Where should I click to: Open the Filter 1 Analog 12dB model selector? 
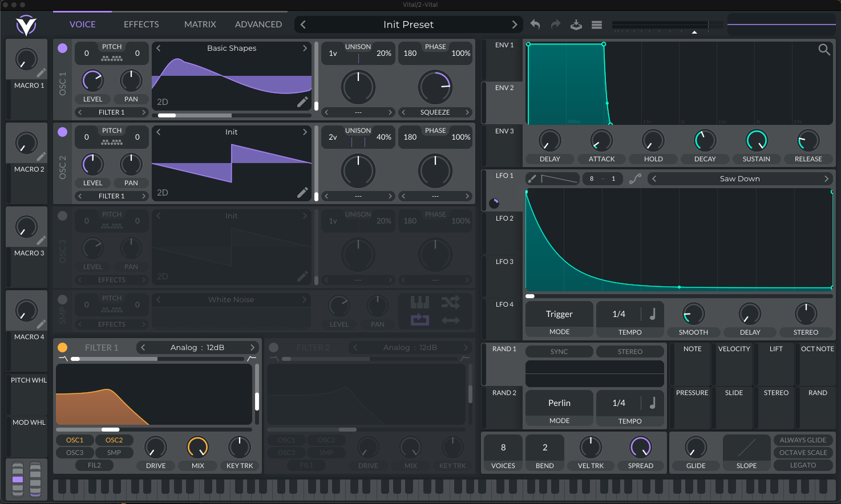pyautogui.click(x=197, y=347)
